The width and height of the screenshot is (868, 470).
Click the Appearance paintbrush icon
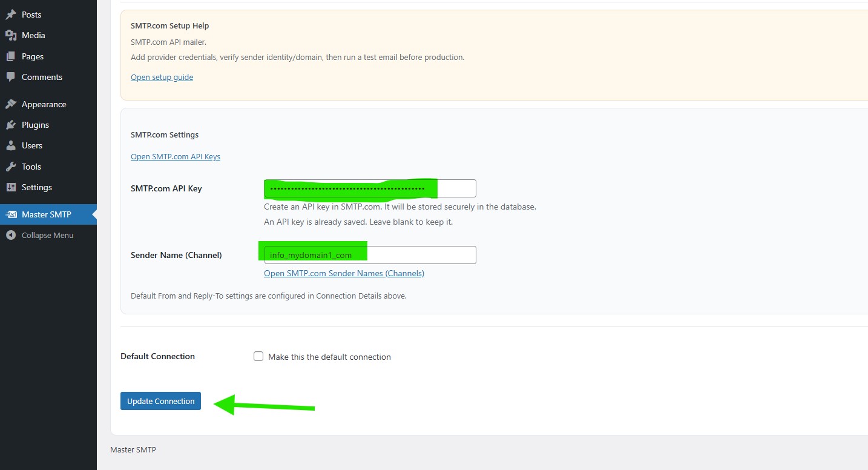[11, 104]
